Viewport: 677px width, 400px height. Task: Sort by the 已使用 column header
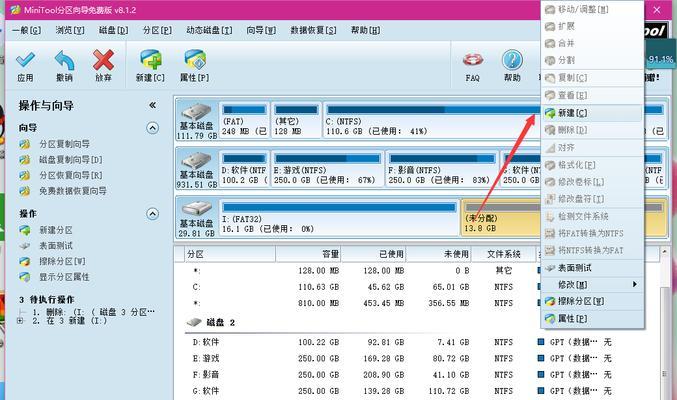tap(374, 254)
